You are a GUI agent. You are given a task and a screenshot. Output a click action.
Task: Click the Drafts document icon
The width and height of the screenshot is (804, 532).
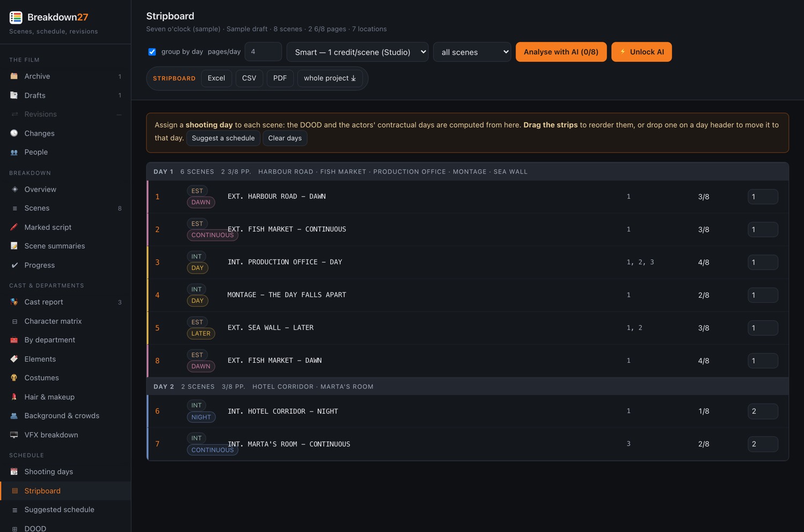14,95
